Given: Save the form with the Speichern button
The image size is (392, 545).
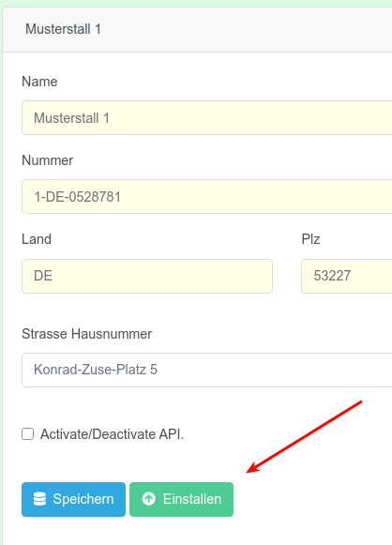Looking at the screenshot, I should click(x=73, y=499).
